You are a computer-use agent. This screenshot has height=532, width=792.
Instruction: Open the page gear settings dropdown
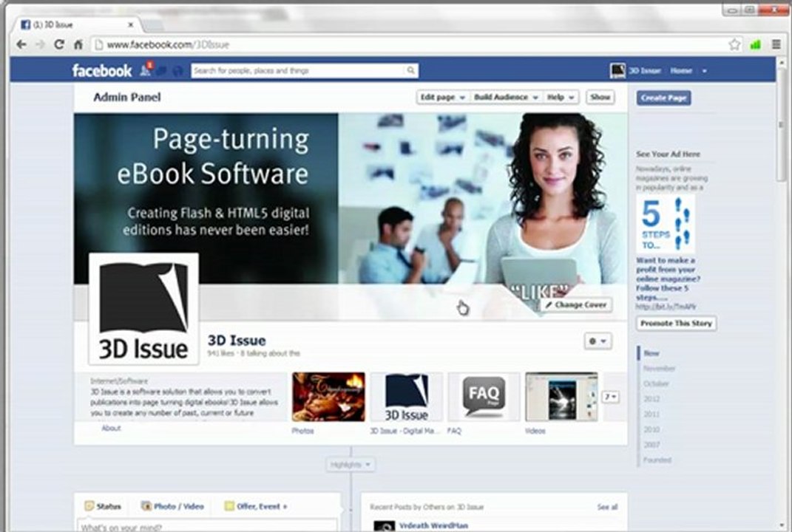point(598,341)
